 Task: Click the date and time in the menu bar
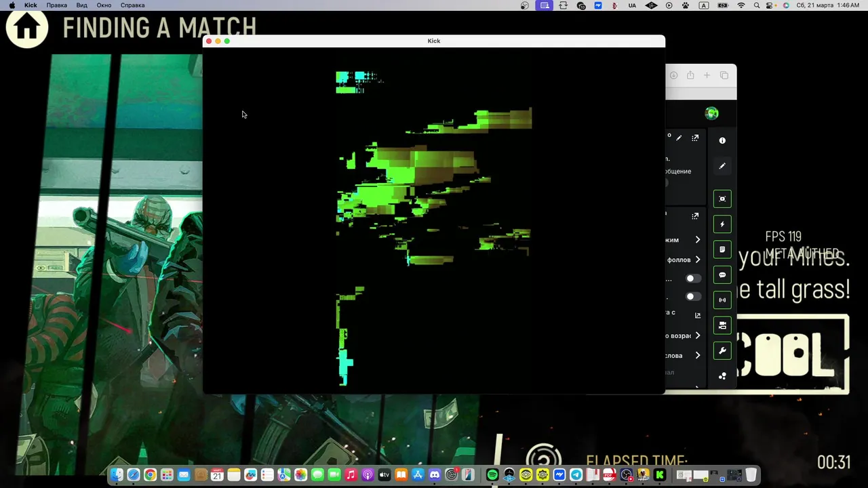pyautogui.click(x=828, y=5)
